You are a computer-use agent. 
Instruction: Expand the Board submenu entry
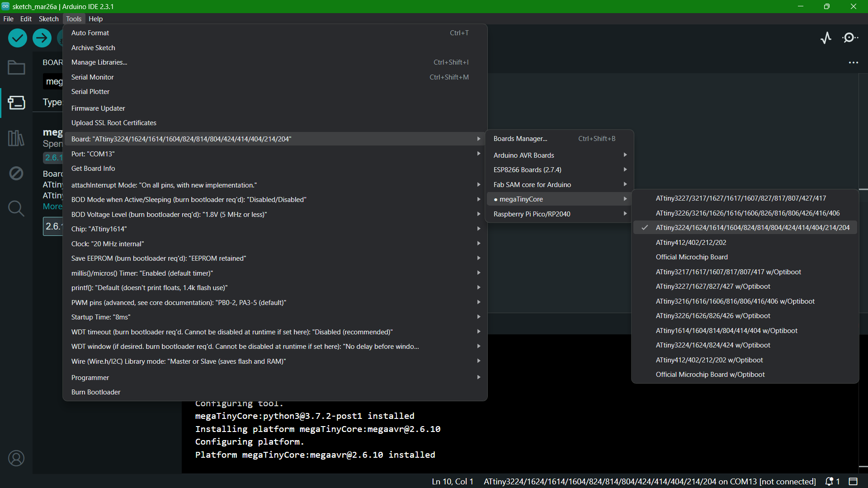click(x=275, y=139)
